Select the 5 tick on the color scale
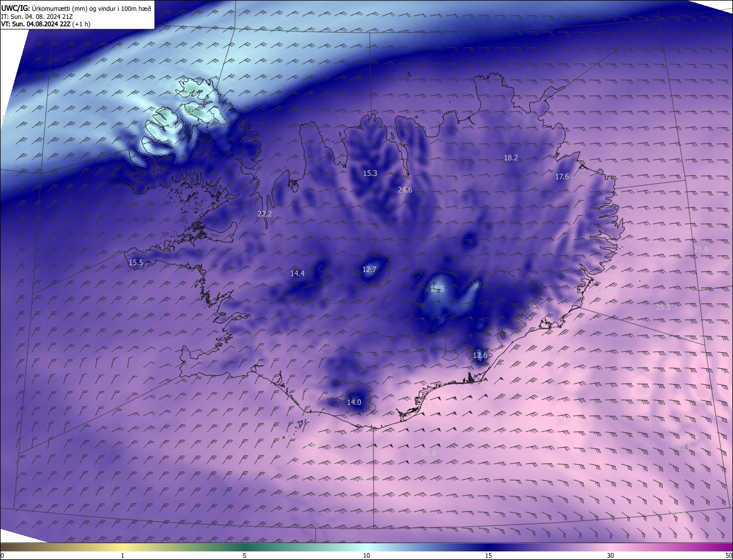 point(245,555)
